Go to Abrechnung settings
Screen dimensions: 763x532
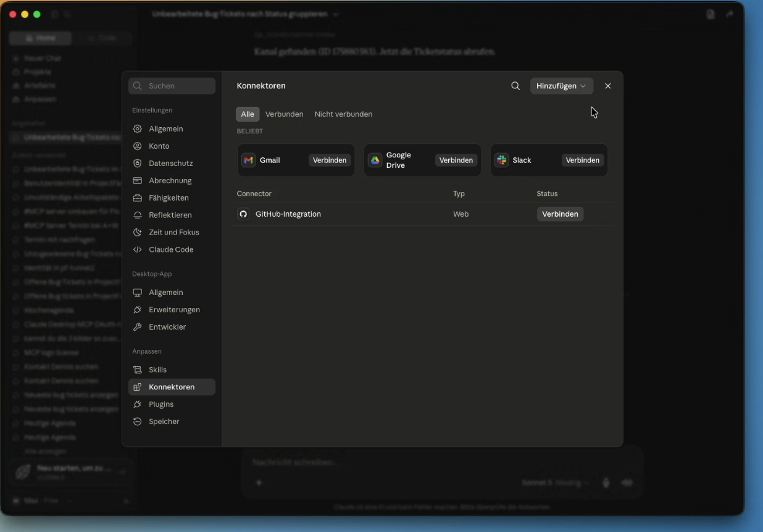pos(172,181)
